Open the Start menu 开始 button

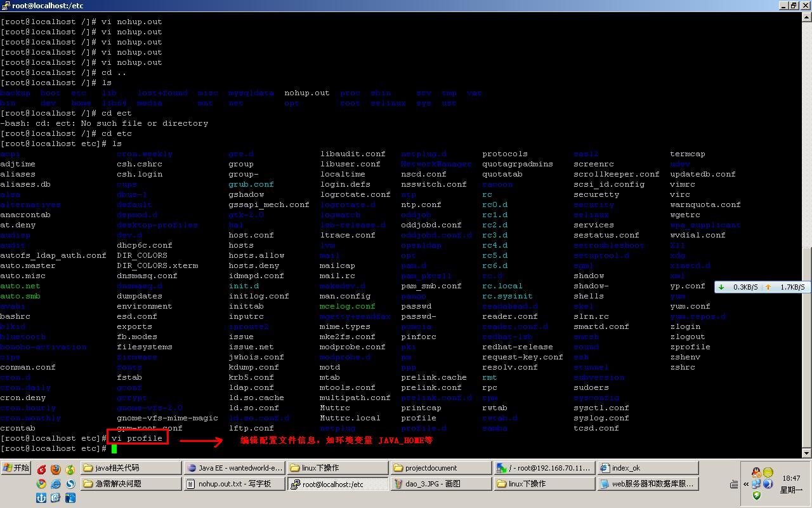coord(16,468)
